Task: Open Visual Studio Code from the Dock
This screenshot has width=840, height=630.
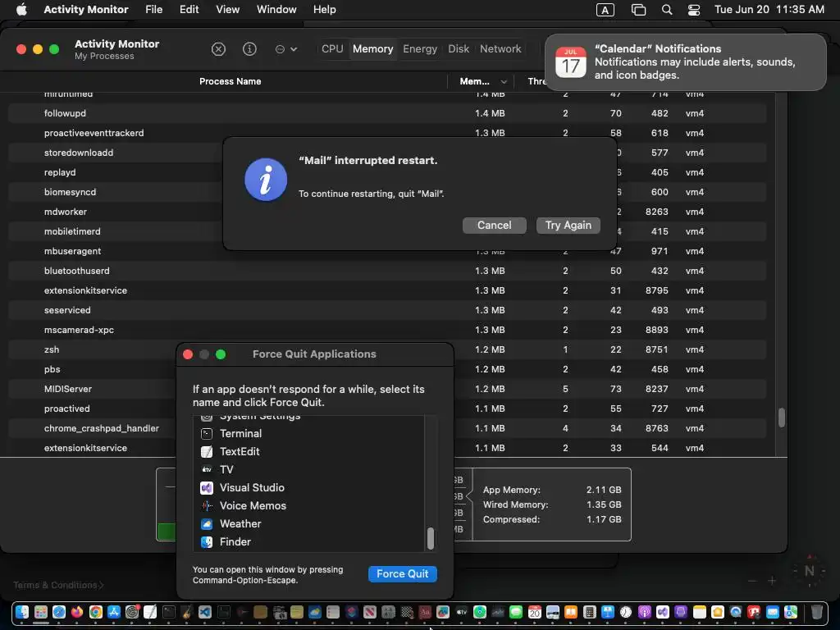Action: coord(204,612)
